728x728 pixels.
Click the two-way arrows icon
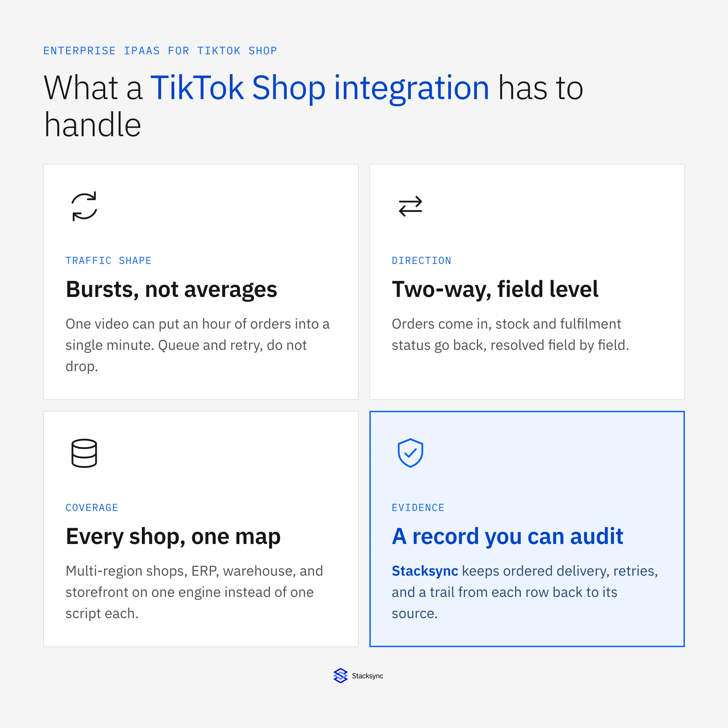click(411, 206)
